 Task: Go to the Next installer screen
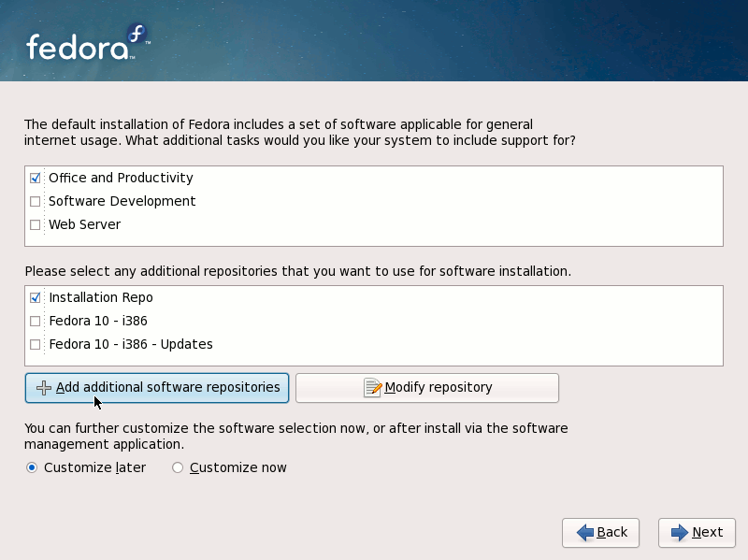coord(697,533)
